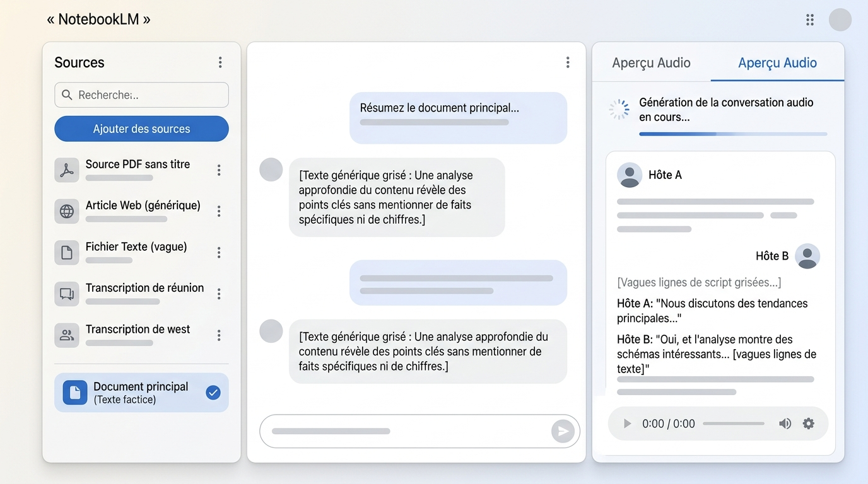Click the second placeholder user message bubble
Image resolution: width=868 pixels, height=484 pixels.
pyautogui.click(x=458, y=283)
